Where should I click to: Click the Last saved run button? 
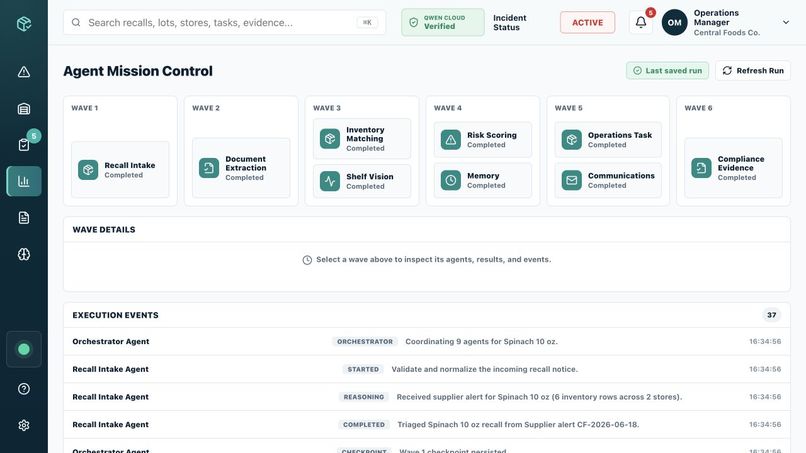point(667,71)
